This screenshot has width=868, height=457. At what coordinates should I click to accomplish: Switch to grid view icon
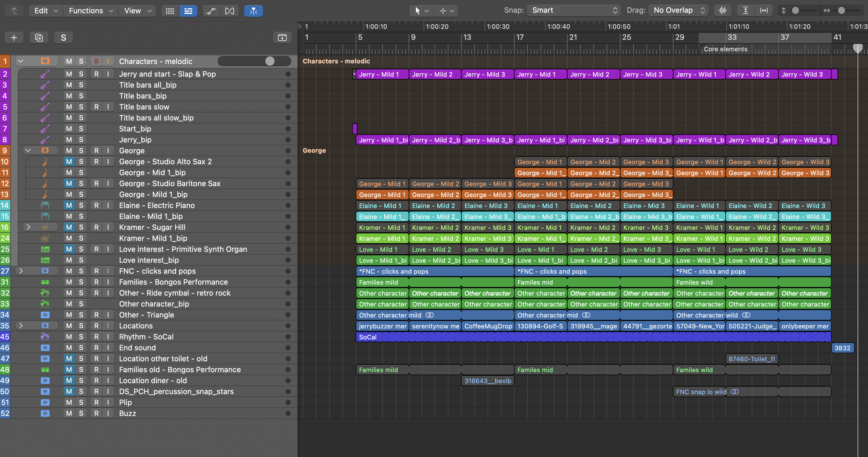[170, 11]
